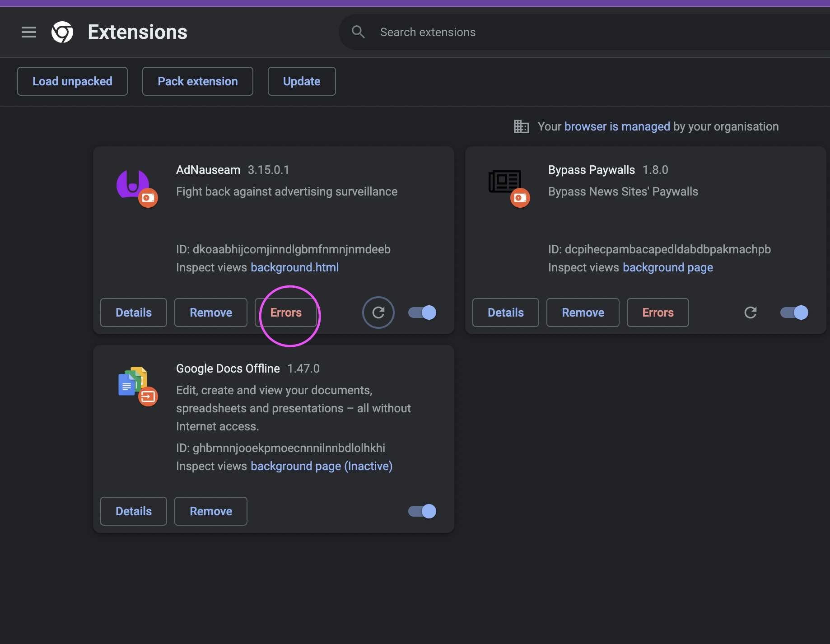
Task: Remove the Google Docs Offline extension
Action: click(x=210, y=511)
